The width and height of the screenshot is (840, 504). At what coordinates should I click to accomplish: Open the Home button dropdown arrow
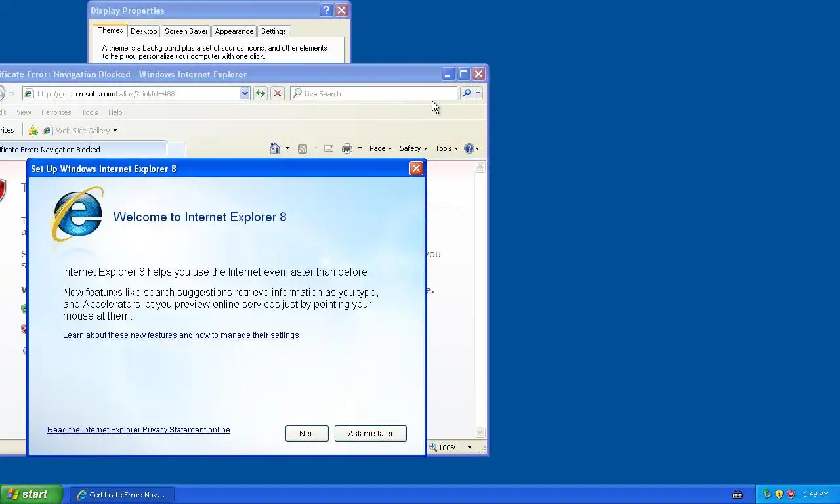point(287,148)
